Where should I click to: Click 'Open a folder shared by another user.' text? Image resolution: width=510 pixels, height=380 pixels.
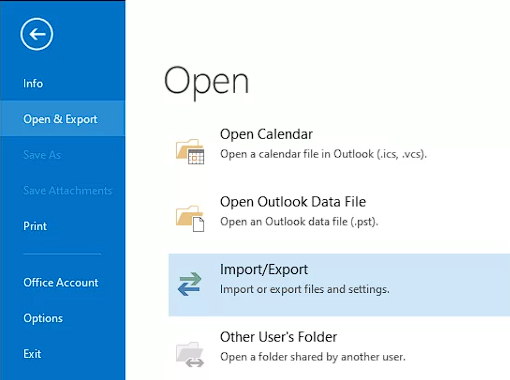point(313,357)
